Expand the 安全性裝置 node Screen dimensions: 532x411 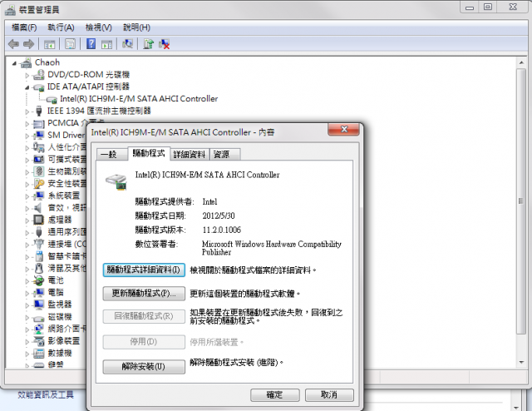click(x=27, y=184)
